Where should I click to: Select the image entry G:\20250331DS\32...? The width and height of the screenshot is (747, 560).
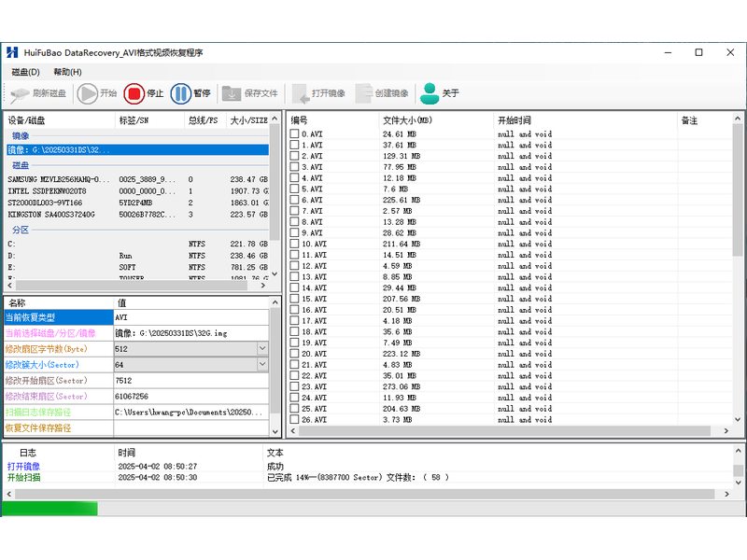(x=137, y=150)
